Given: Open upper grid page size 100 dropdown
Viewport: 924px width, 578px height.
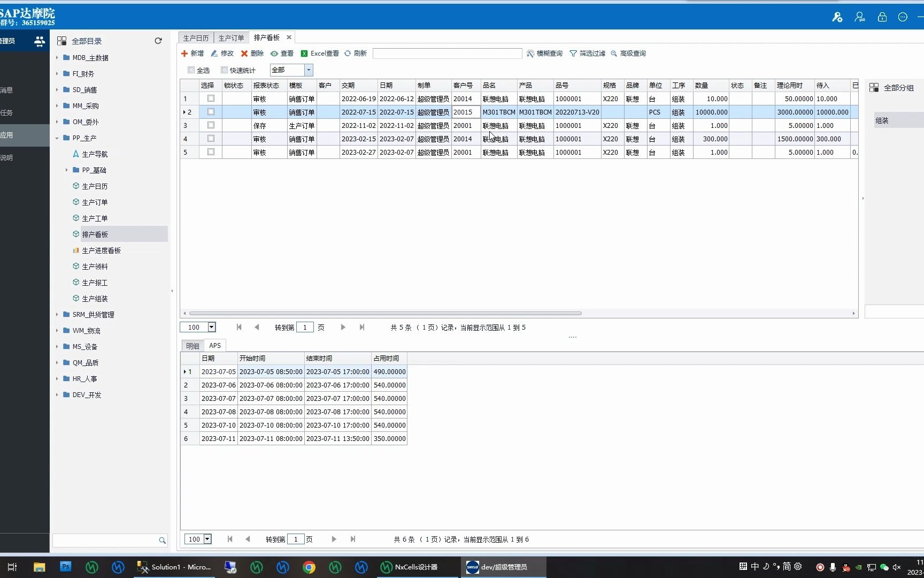Looking at the screenshot, I should click(x=211, y=327).
